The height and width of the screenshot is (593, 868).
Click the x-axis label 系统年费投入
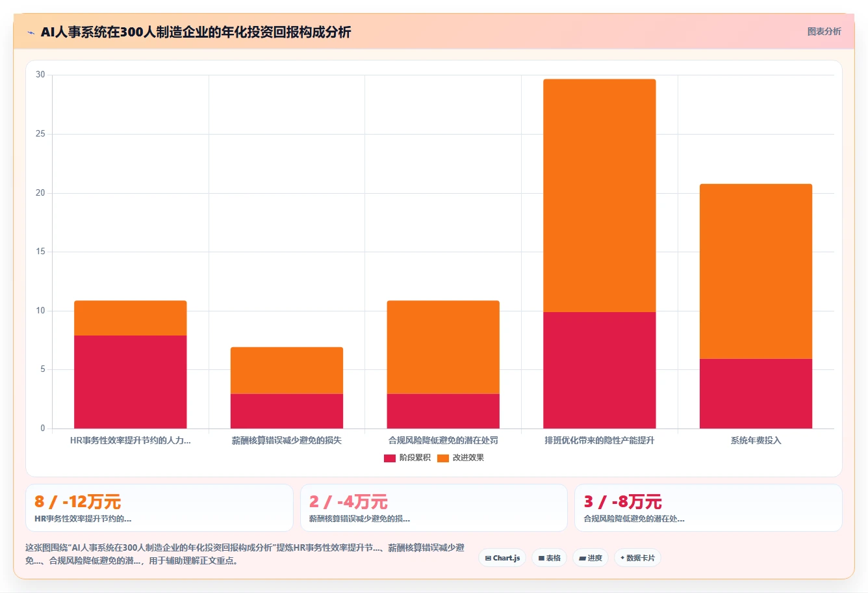pos(756,440)
